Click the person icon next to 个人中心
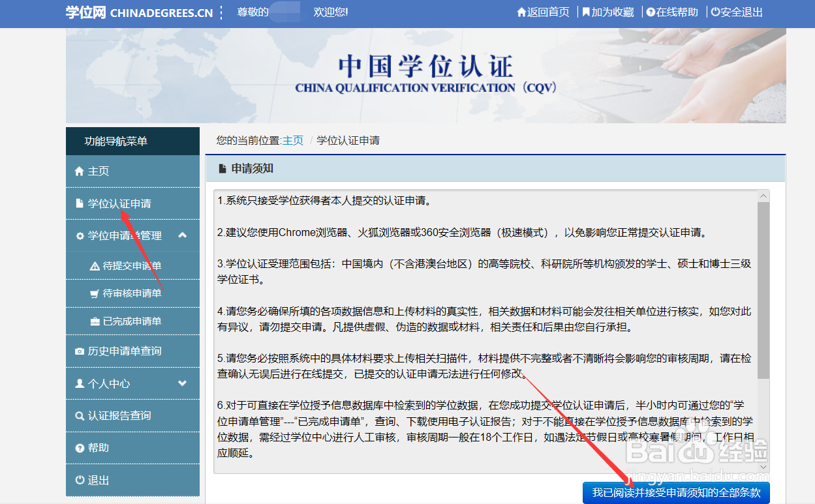Image resolution: width=815 pixels, height=504 pixels. 82,383
